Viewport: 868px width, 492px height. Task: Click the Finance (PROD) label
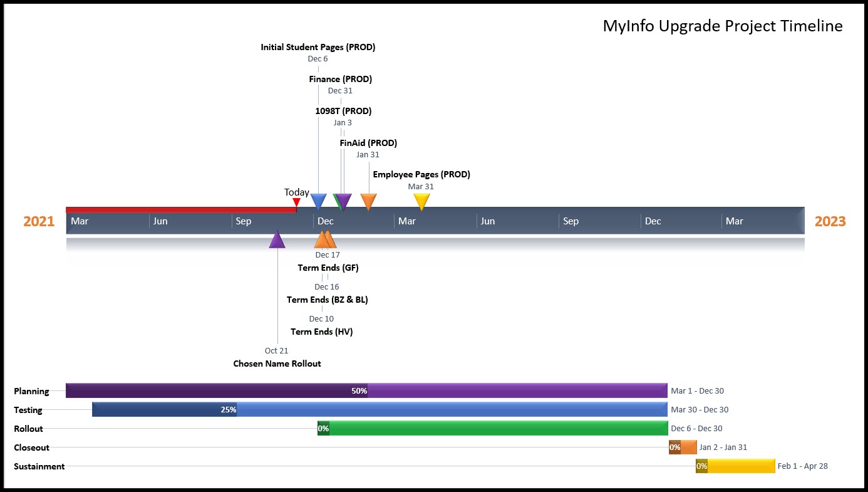(341, 79)
